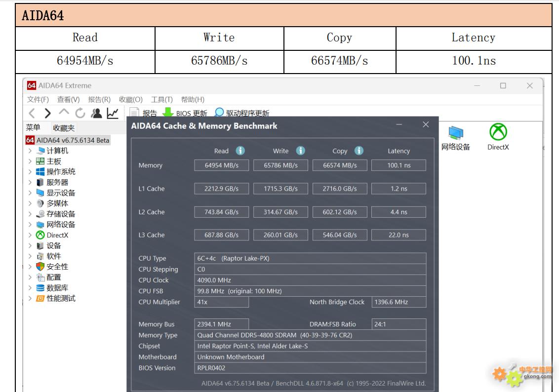Click the 服务器 server icon in the tree
This screenshot has width=559, height=392.
tap(40, 183)
